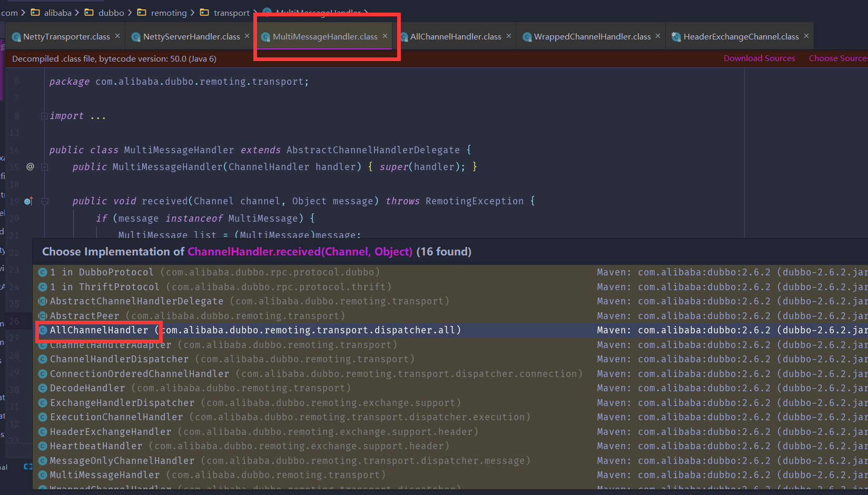Click ChannelHandler.received(Channel, Object) popup title
This screenshot has width=868, height=495.
[300, 252]
